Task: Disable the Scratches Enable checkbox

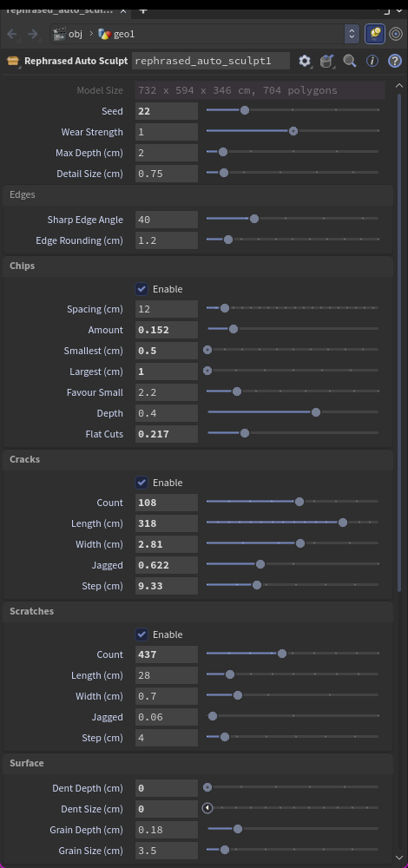Action: [141, 635]
